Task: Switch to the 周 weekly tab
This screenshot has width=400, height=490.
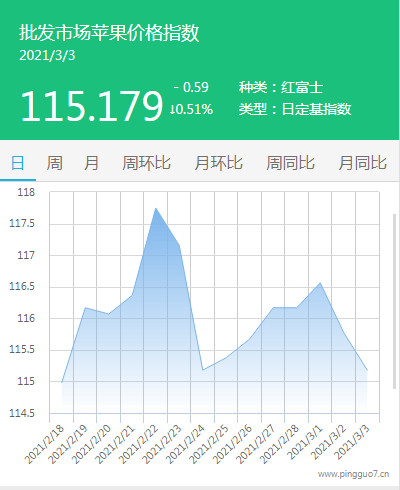Action: [x=54, y=163]
